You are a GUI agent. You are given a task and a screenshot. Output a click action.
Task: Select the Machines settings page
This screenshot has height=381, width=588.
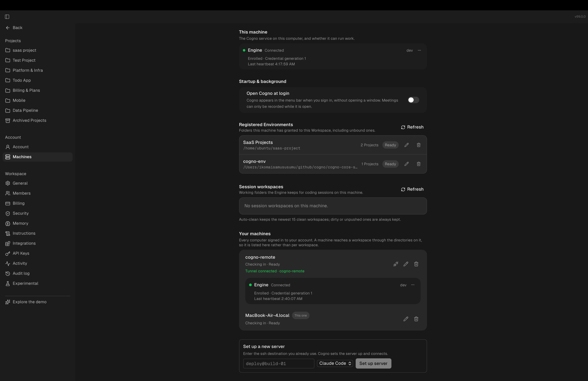point(37,157)
